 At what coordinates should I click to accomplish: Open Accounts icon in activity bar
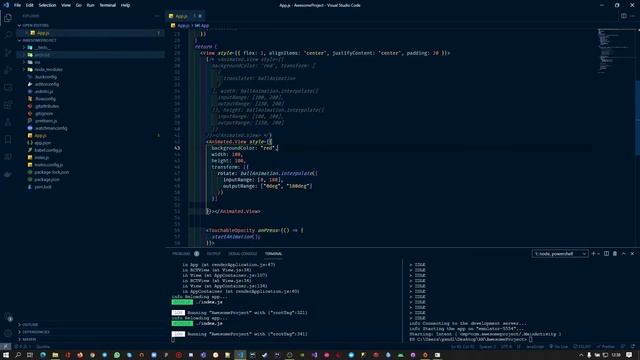click(x=8, y=317)
